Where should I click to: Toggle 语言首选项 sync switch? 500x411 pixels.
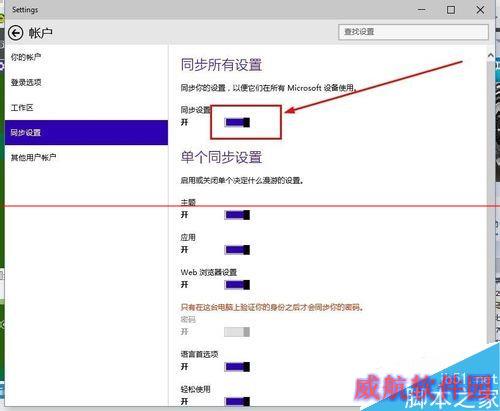[237, 367]
